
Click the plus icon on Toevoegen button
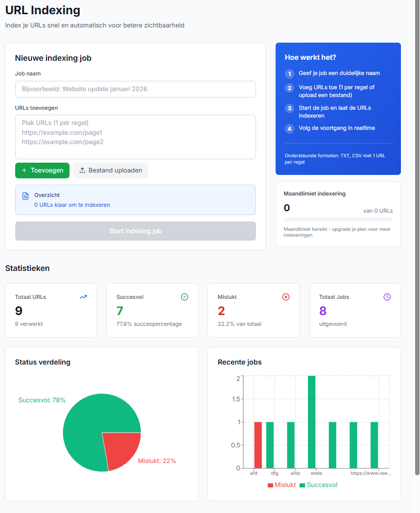click(x=24, y=170)
